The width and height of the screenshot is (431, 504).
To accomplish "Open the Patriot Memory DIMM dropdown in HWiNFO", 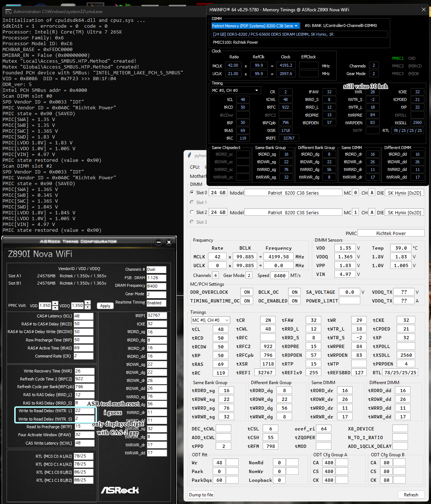I will (256, 26).
